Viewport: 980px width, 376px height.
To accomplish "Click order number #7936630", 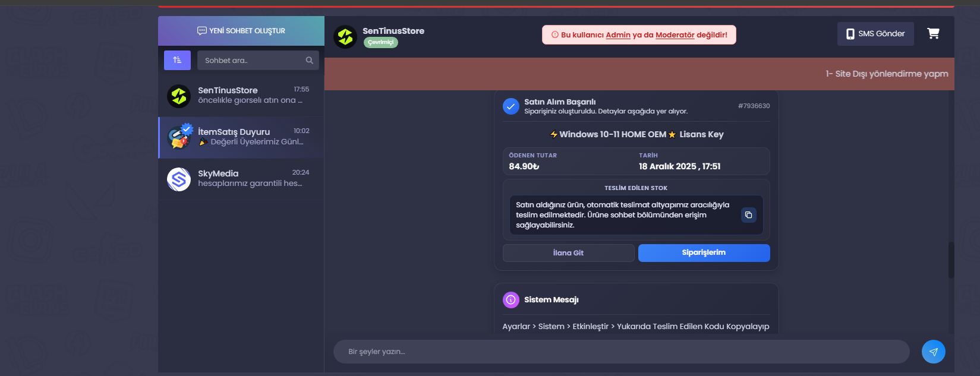I will [754, 106].
